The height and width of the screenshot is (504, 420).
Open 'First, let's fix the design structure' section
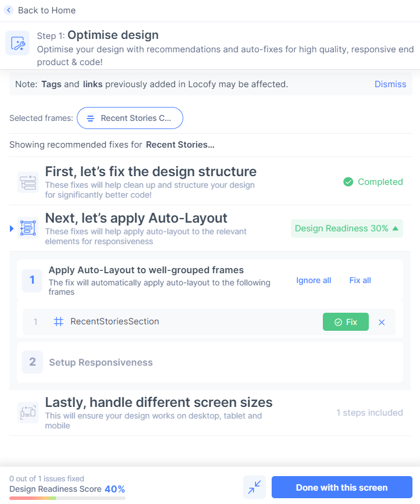[211, 181]
